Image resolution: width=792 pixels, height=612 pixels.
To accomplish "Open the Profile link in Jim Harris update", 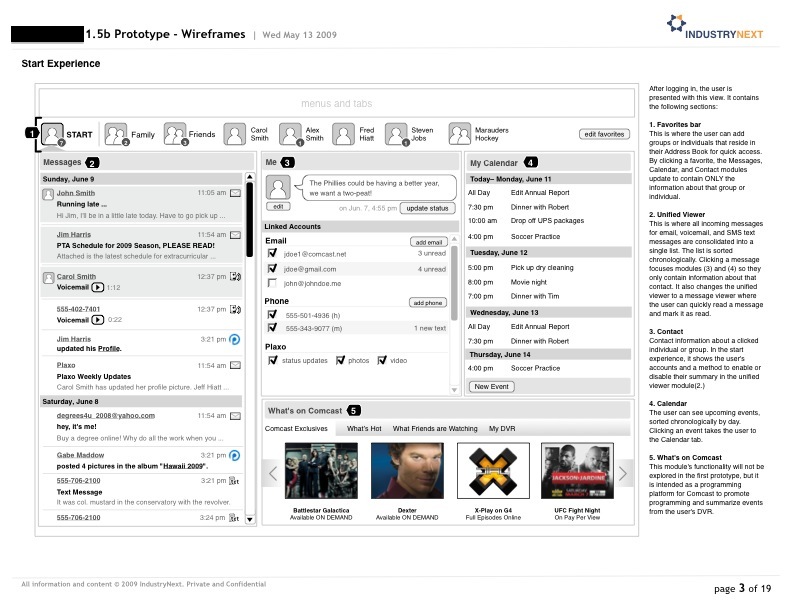I will [x=109, y=349].
